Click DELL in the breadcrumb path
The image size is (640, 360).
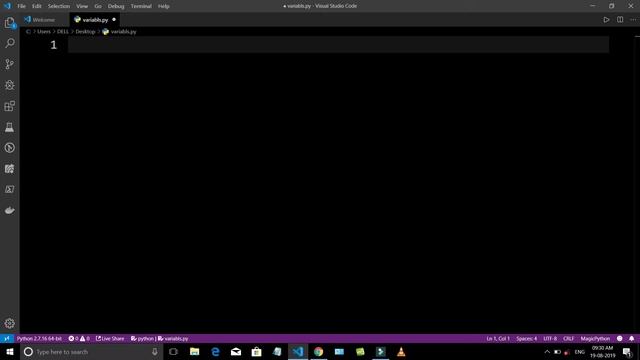[x=62, y=31]
